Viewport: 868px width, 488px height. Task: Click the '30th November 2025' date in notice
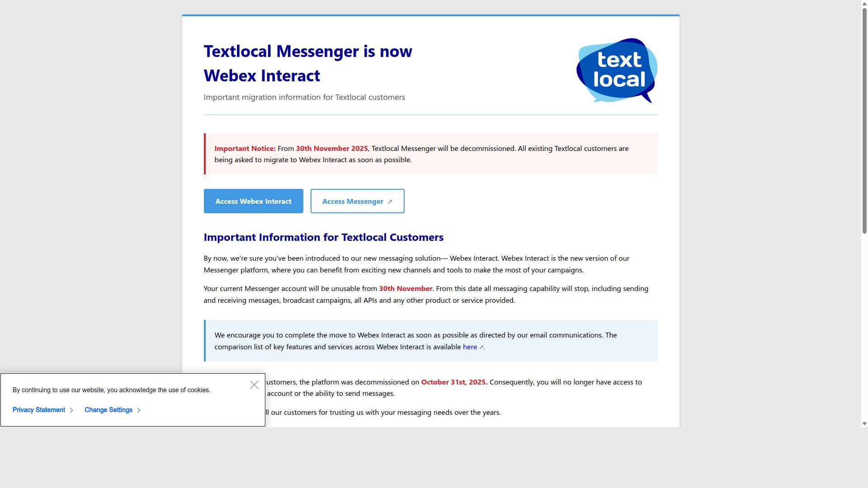332,148
